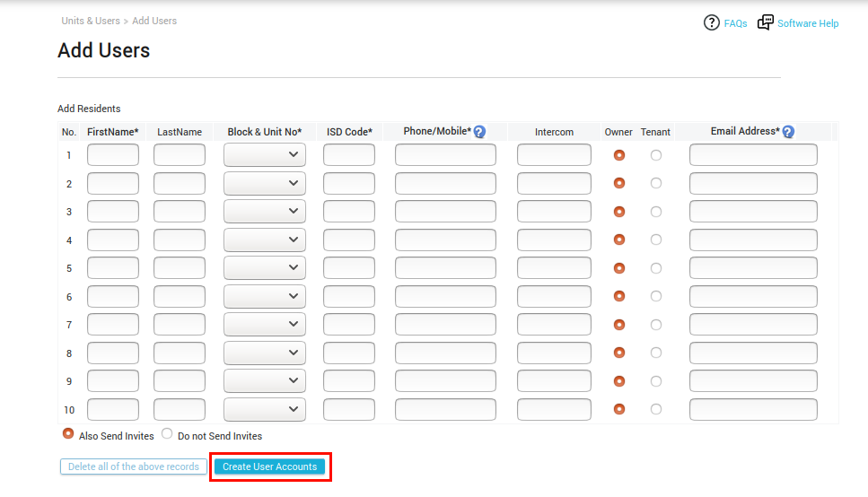Select Tenant radio for row 9
868x497 pixels.
point(656,381)
